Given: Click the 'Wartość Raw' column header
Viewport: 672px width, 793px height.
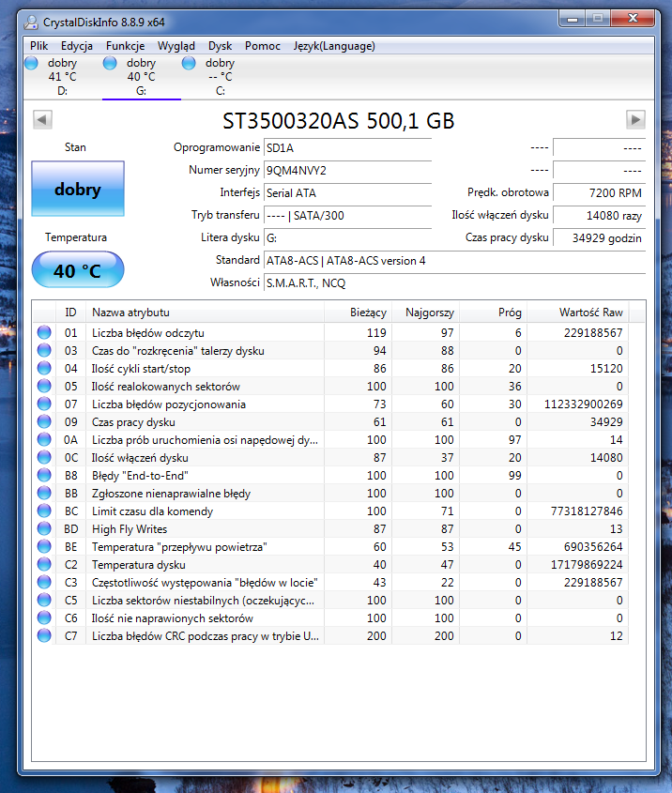Looking at the screenshot, I should coord(577,313).
